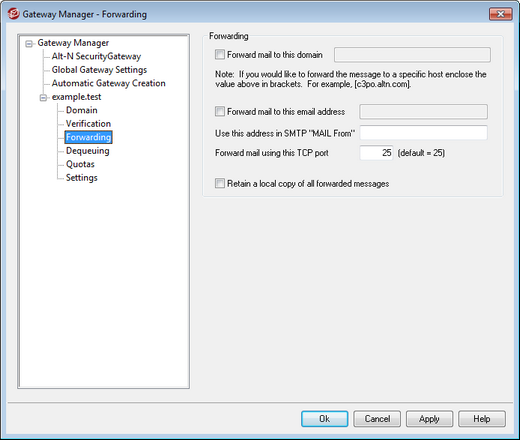Check Retain a local copy of forwarded messages
The image size is (520, 440).
pos(220,183)
